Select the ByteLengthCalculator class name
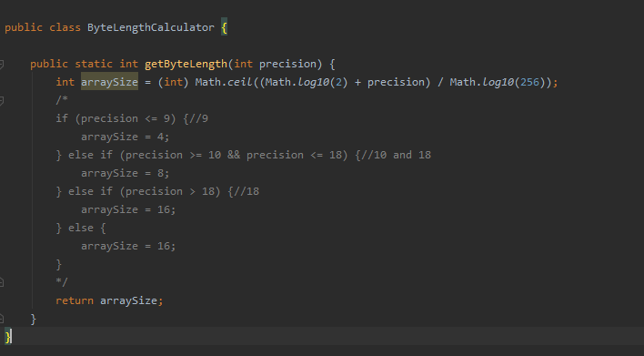 150,27
